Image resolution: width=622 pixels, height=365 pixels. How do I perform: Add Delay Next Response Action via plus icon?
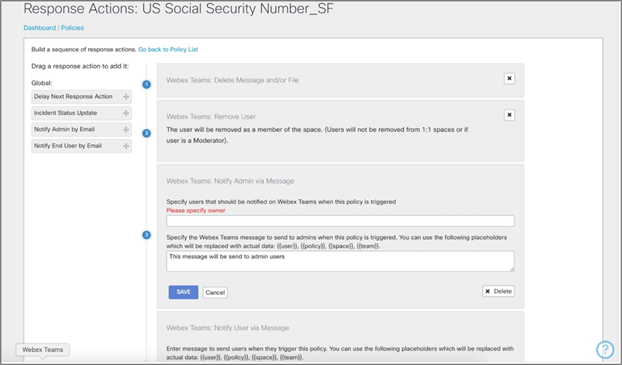(126, 97)
